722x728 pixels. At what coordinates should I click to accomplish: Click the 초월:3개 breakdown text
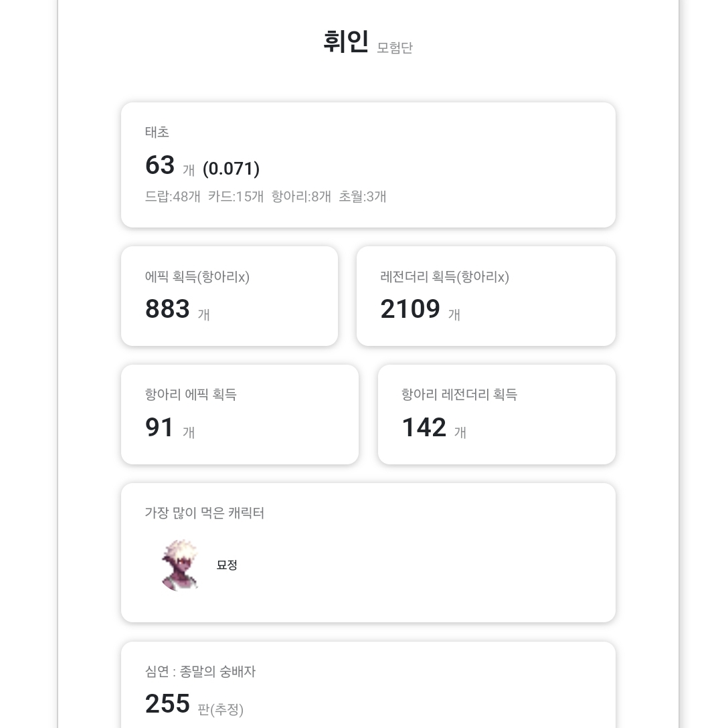tap(363, 197)
